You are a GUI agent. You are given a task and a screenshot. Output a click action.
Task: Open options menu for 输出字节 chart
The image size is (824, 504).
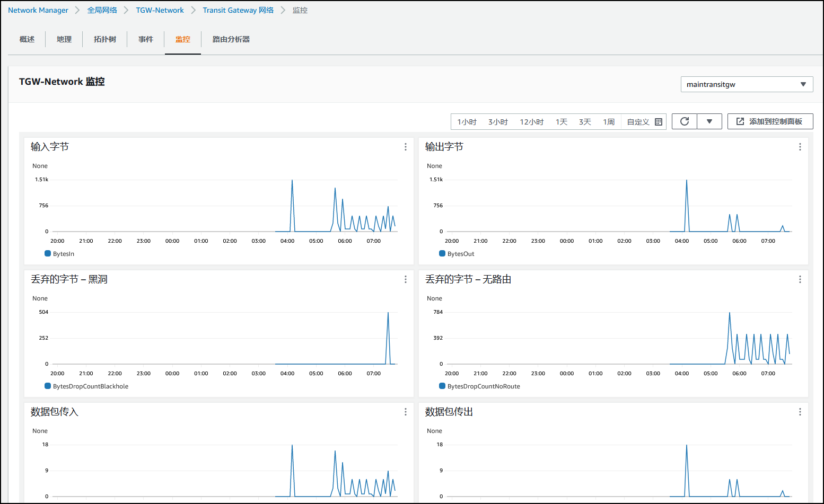pos(800,147)
